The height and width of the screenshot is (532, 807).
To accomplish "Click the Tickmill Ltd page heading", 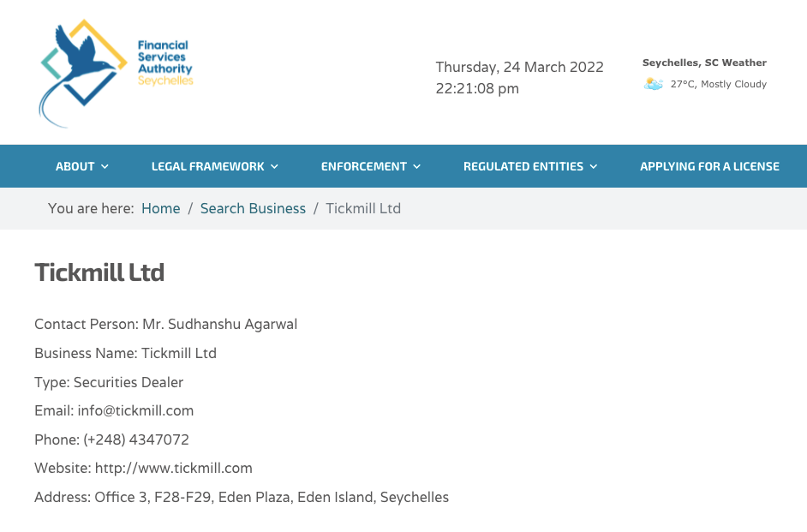I will [x=99, y=272].
